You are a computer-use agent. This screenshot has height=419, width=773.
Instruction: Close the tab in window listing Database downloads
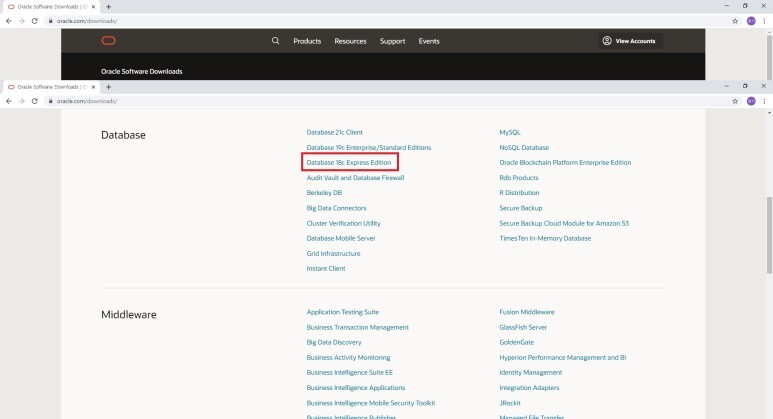pos(93,87)
